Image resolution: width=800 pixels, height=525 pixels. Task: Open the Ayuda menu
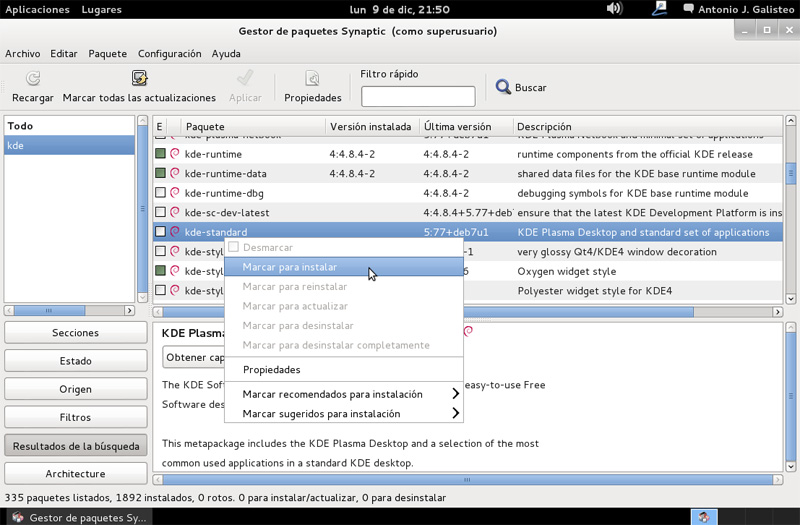point(226,54)
